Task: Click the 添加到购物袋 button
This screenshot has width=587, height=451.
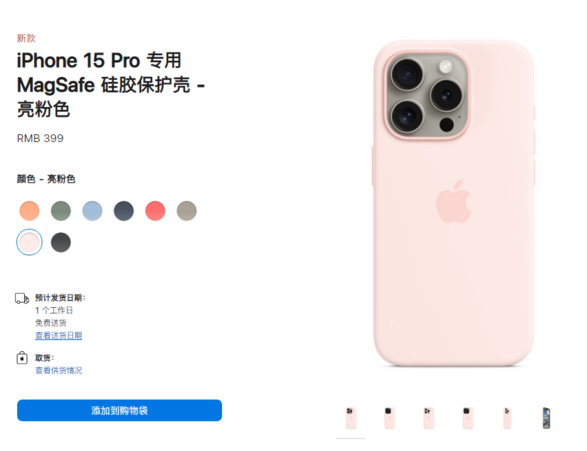Action: tap(119, 410)
